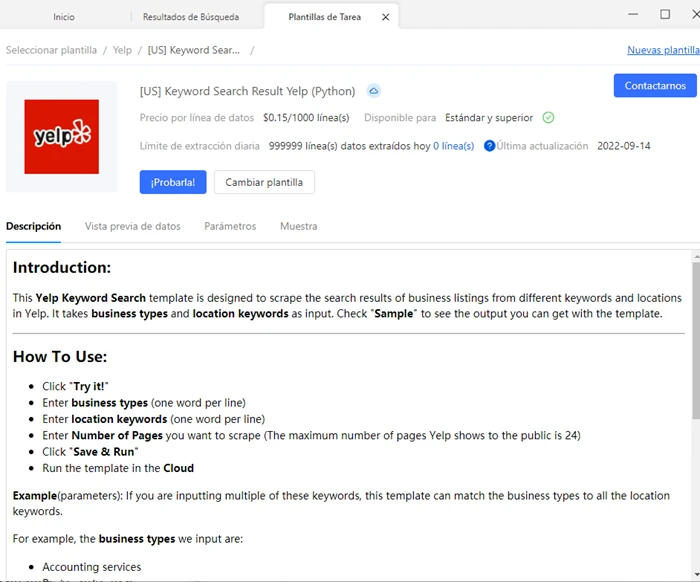
Task: Maximize the application window
Action: [665, 14]
